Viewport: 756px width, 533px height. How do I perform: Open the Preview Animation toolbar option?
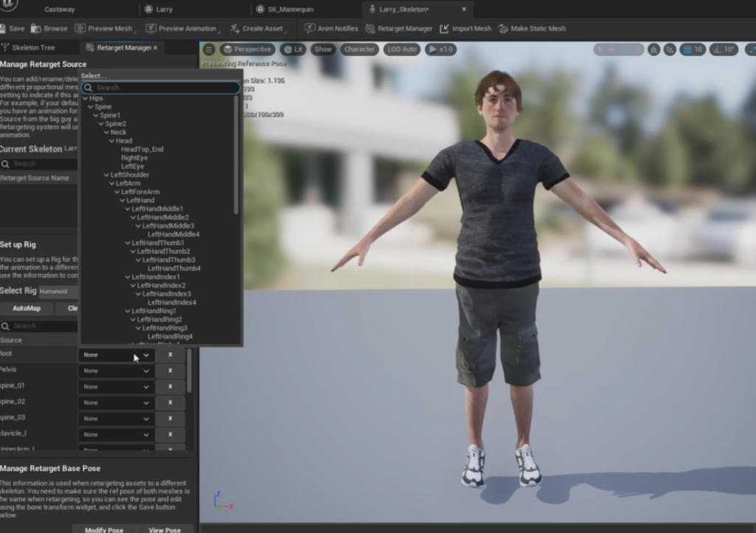[181, 29]
